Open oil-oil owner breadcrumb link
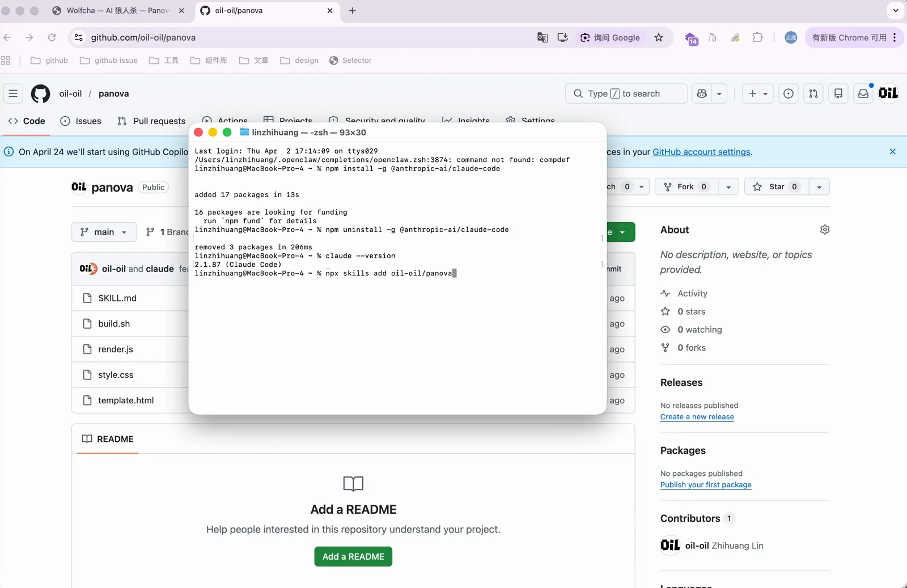This screenshot has width=907, height=588. 70,93
